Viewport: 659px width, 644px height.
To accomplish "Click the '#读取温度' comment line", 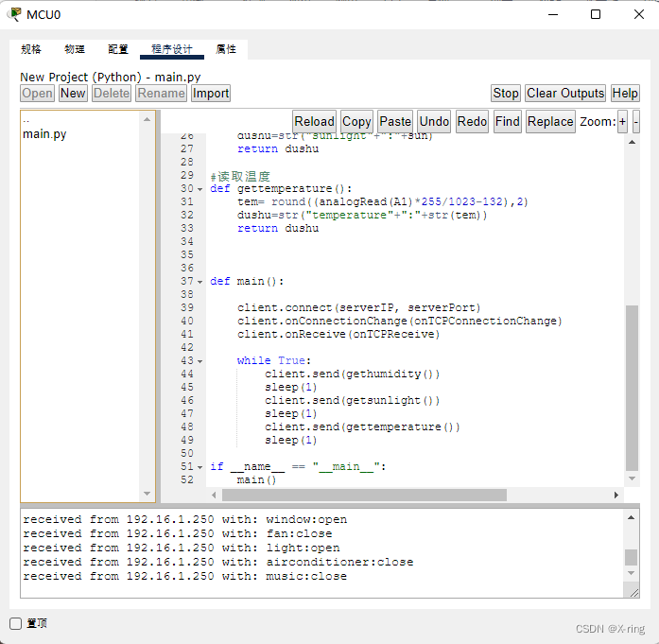I will [240, 176].
